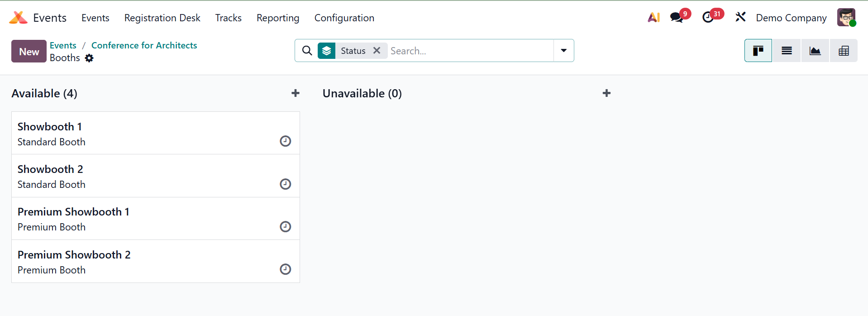Switch to Kanban view
Image resolution: width=868 pixels, height=316 pixels.
click(x=758, y=51)
